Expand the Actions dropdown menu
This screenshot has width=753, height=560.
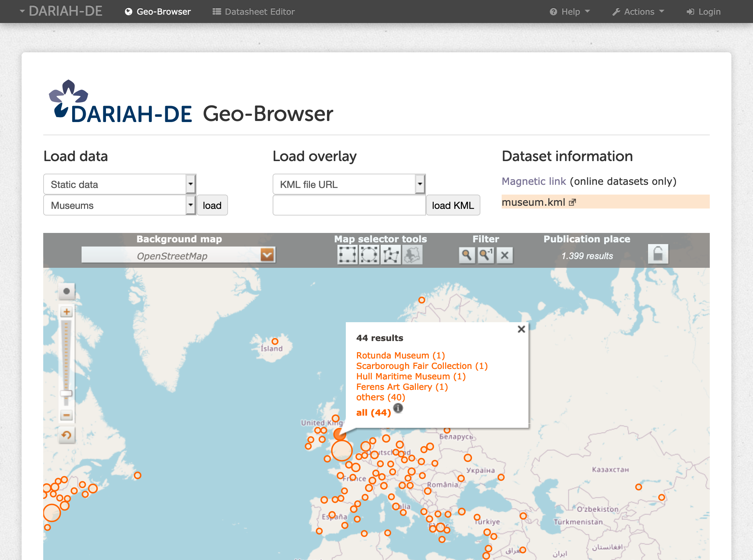coord(638,12)
